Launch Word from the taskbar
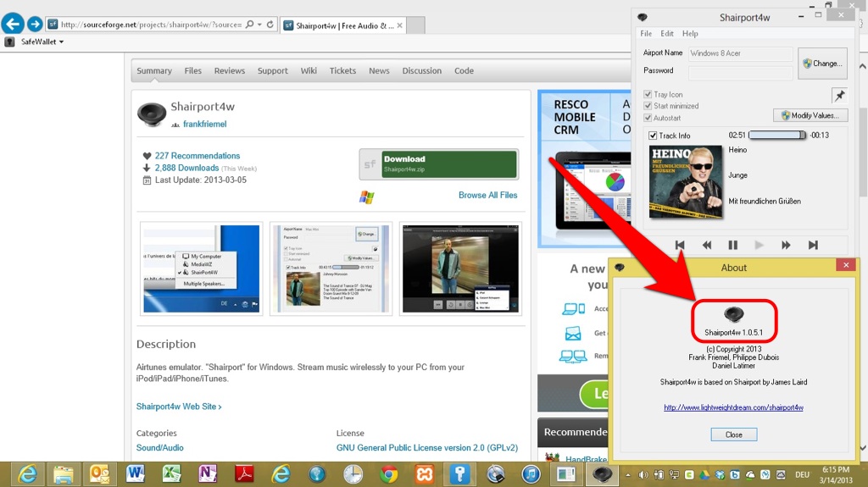The image size is (868, 487). 136,473
